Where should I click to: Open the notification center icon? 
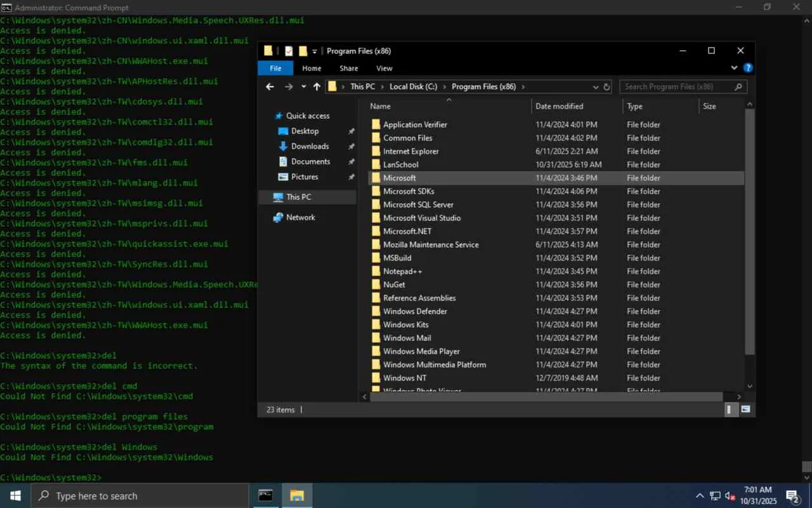[x=792, y=495]
